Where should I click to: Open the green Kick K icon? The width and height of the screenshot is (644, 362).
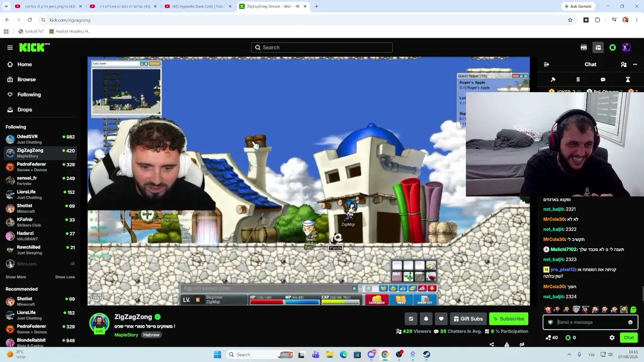pyautogui.click(x=612, y=48)
